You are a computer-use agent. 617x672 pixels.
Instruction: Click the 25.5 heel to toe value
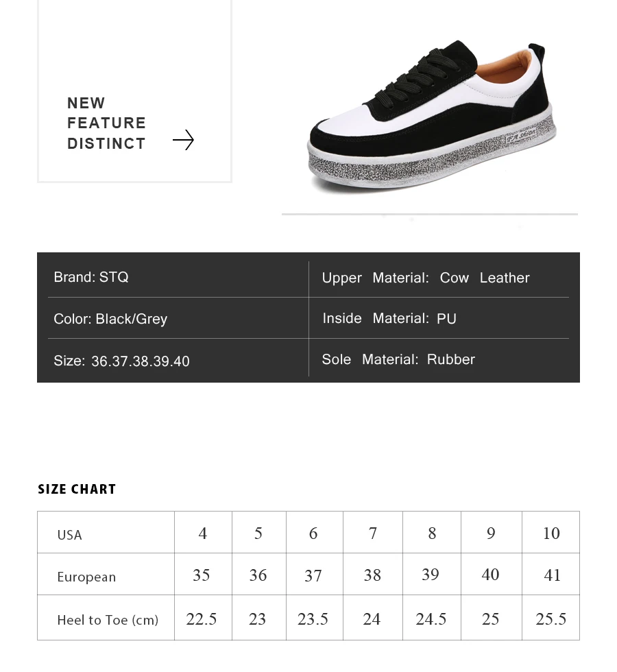551,619
